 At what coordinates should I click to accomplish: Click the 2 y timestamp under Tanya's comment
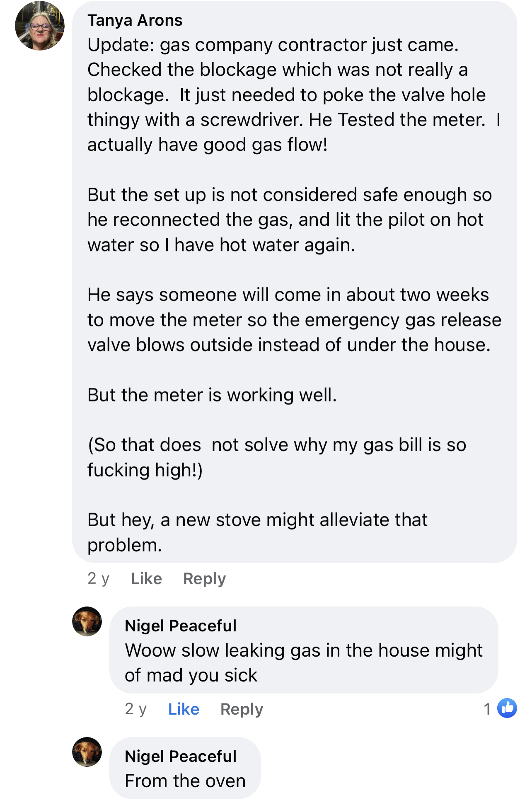[x=99, y=578]
